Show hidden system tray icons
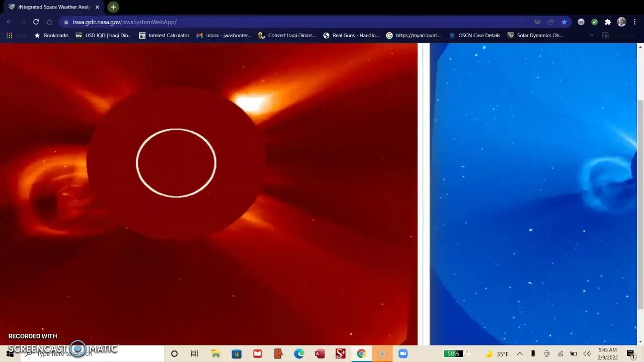The height and width of the screenshot is (362, 644). coord(520,354)
